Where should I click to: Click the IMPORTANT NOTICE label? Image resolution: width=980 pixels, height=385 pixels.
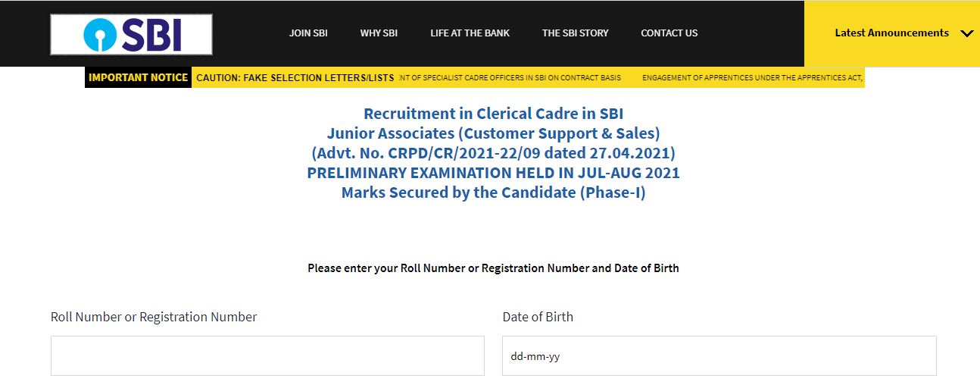coord(138,77)
